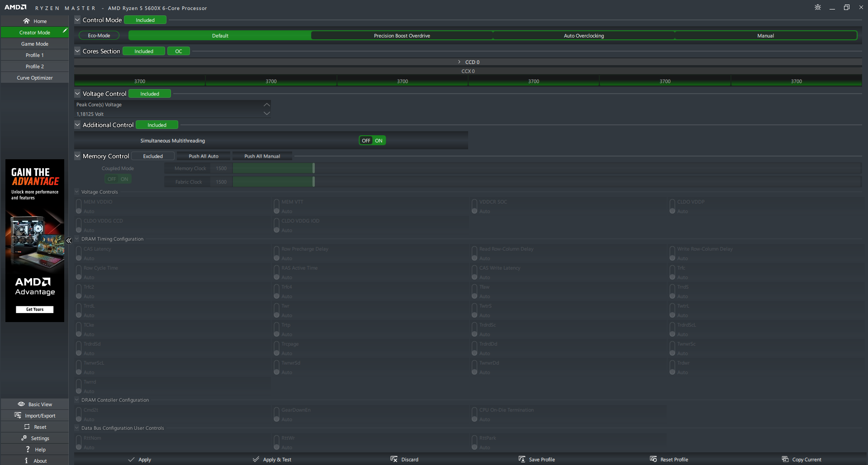The image size is (868, 465).
Task: Increase Peak Core Voltage with up arrow
Action: (267, 104)
